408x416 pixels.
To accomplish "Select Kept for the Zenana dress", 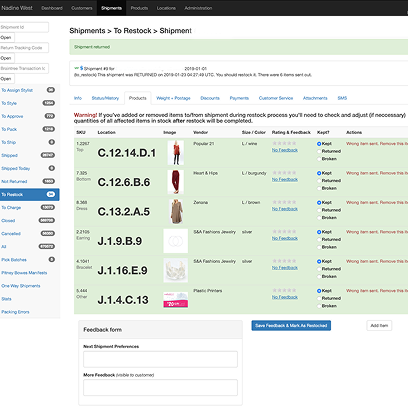I will click(319, 202).
